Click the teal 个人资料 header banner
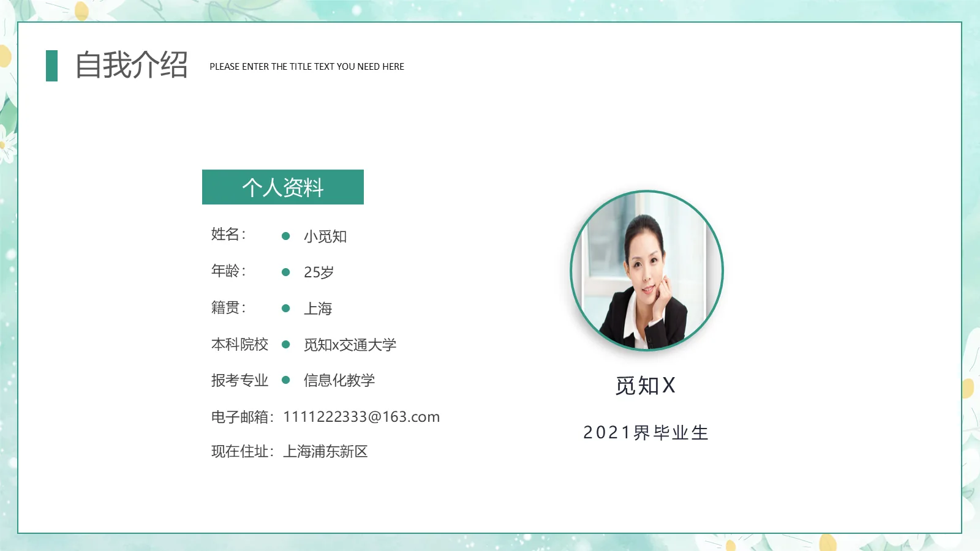The image size is (980, 551). [283, 187]
